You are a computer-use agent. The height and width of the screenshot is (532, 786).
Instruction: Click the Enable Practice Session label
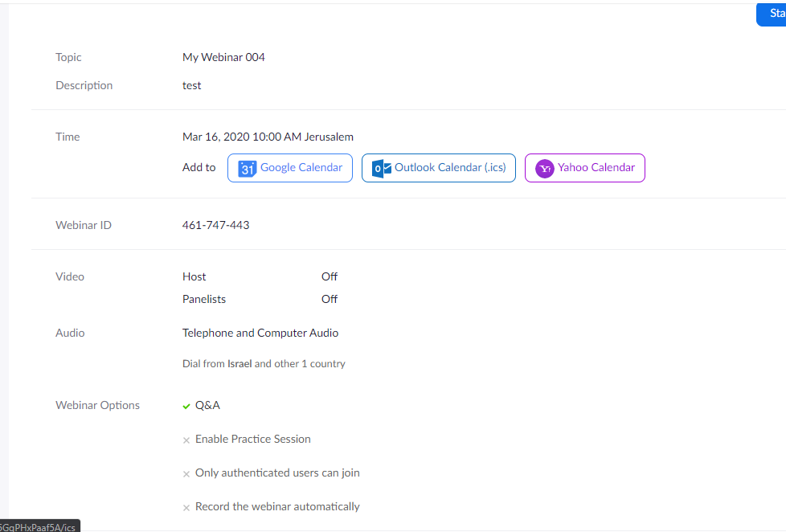pyautogui.click(x=252, y=439)
